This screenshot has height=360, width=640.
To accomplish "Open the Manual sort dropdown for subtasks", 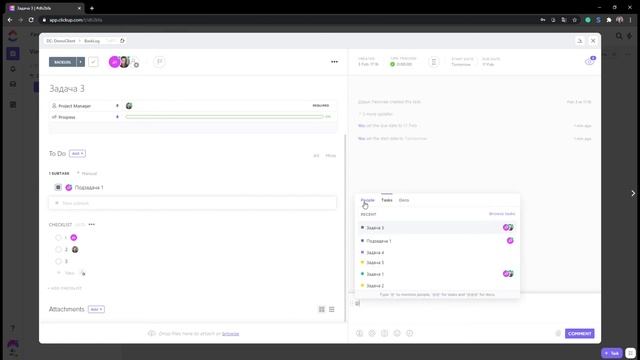I will [x=87, y=173].
